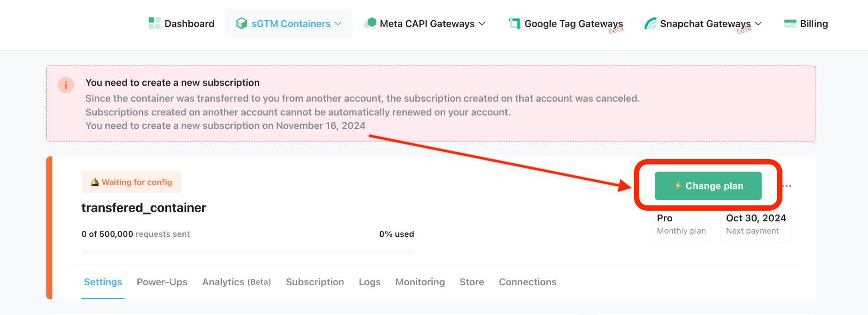Click the info icon in alert banner
This screenshot has width=868, height=315.
[66, 85]
